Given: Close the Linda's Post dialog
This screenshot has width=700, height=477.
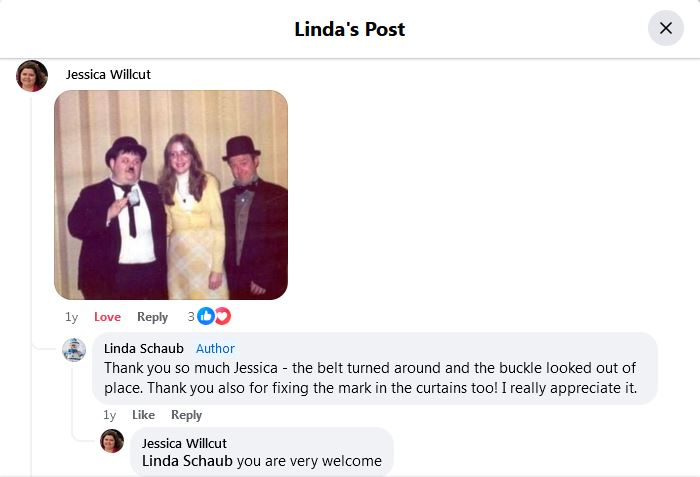Looking at the screenshot, I should (x=666, y=28).
